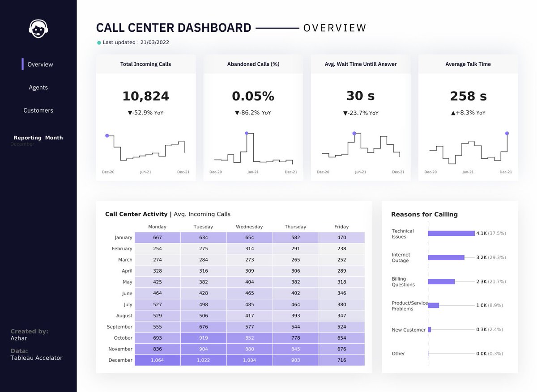Go to the Customers page

[x=38, y=110]
